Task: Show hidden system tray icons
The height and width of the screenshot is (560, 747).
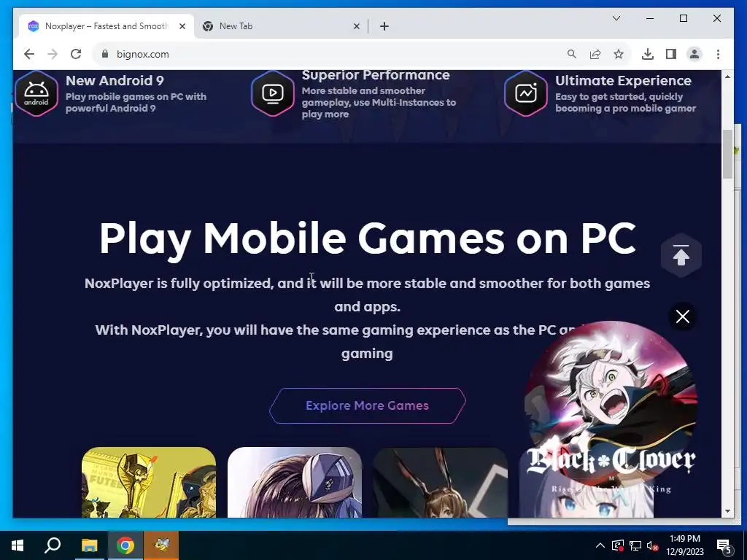Action: point(600,545)
